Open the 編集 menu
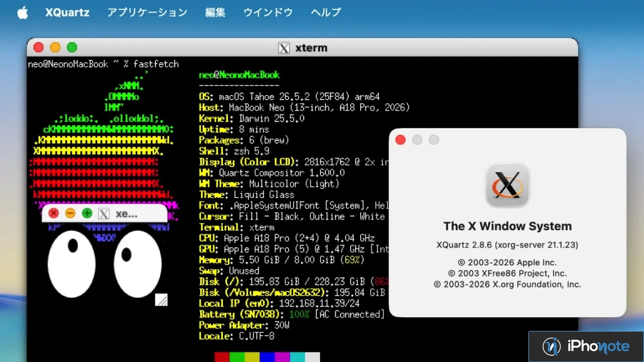Viewport: 644px width, 362px height. 215,12
